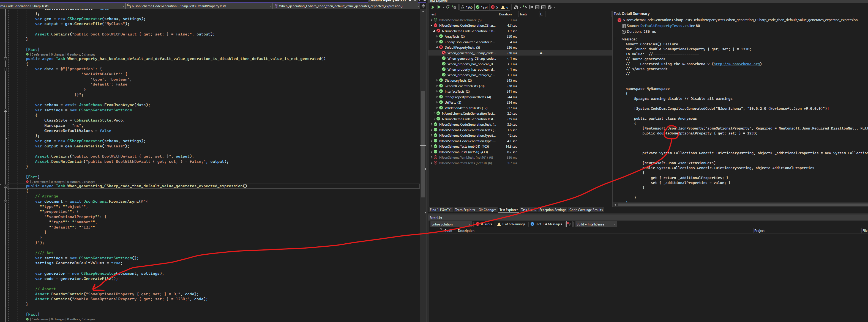Open the DefaultPropertyTests.cs source link
Image resolution: width=868 pixels, height=322 pixels.
click(x=664, y=26)
